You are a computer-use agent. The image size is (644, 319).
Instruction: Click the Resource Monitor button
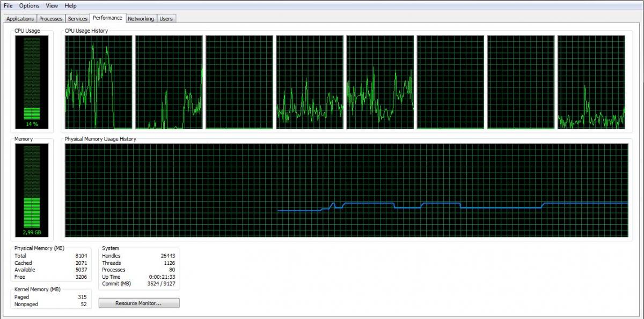pyautogui.click(x=139, y=303)
